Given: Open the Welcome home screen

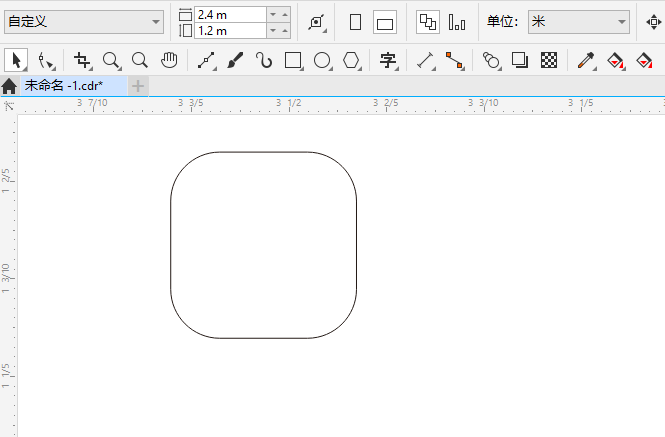Looking at the screenshot, I should click(x=9, y=86).
